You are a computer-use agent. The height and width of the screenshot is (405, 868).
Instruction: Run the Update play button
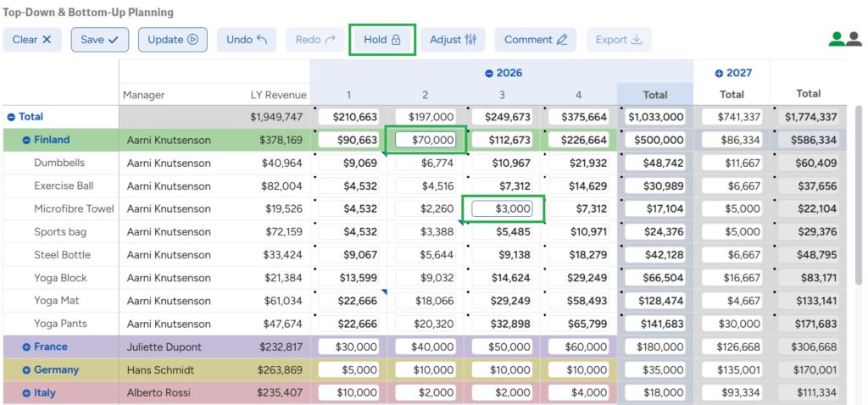(172, 40)
